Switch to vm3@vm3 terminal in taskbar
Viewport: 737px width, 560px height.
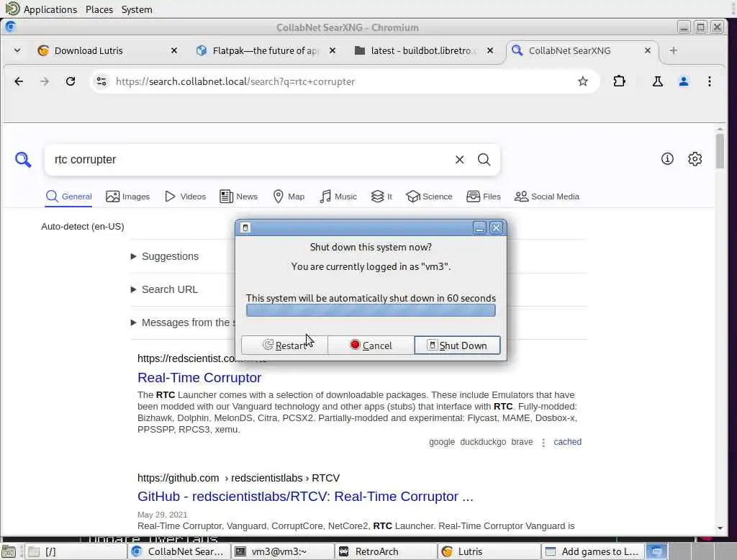[x=282, y=551]
